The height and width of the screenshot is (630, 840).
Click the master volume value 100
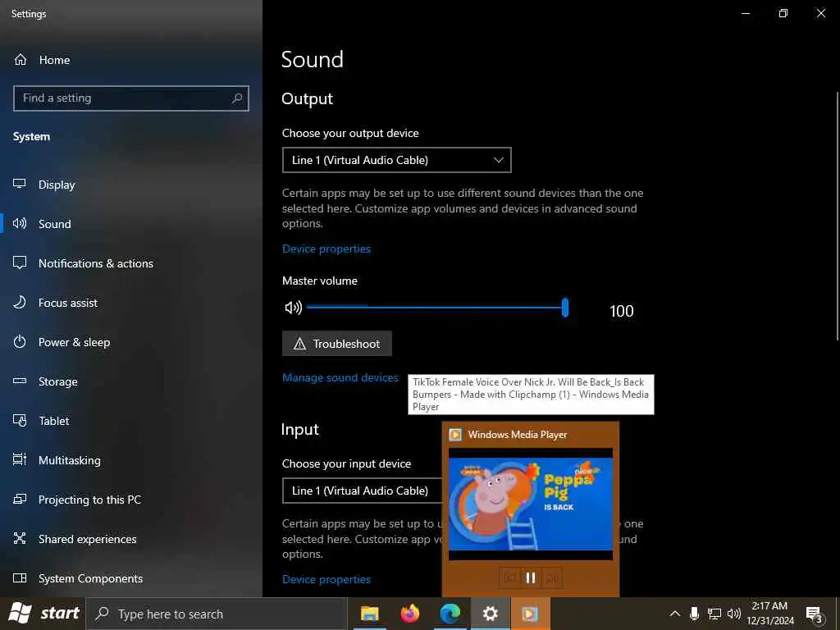point(622,311)
